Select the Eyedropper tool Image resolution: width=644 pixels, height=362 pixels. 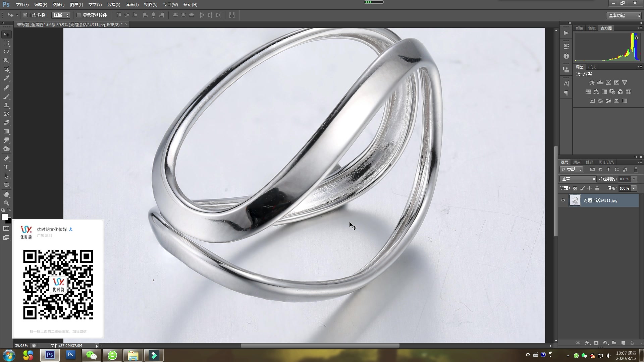(x=6, y=78)
